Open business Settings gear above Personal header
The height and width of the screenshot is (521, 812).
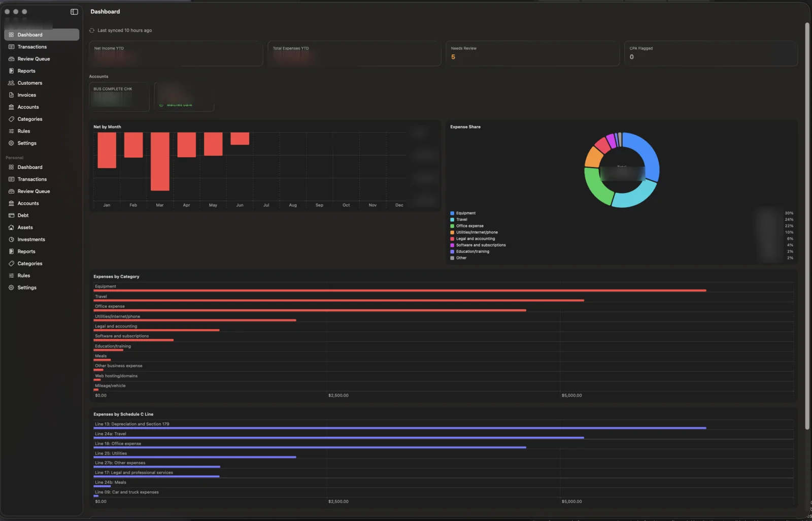[x=11, y=143]
